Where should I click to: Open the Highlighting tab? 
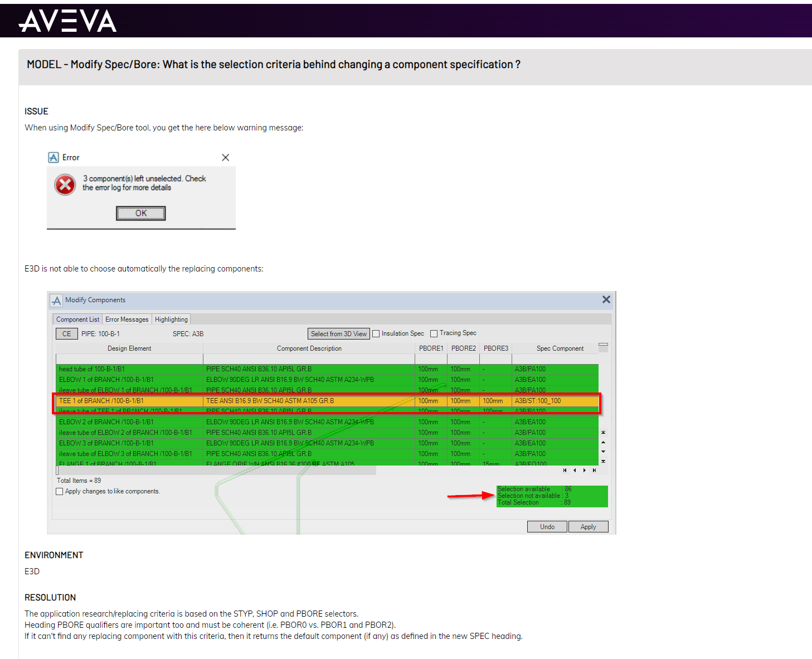click(171, 319)
